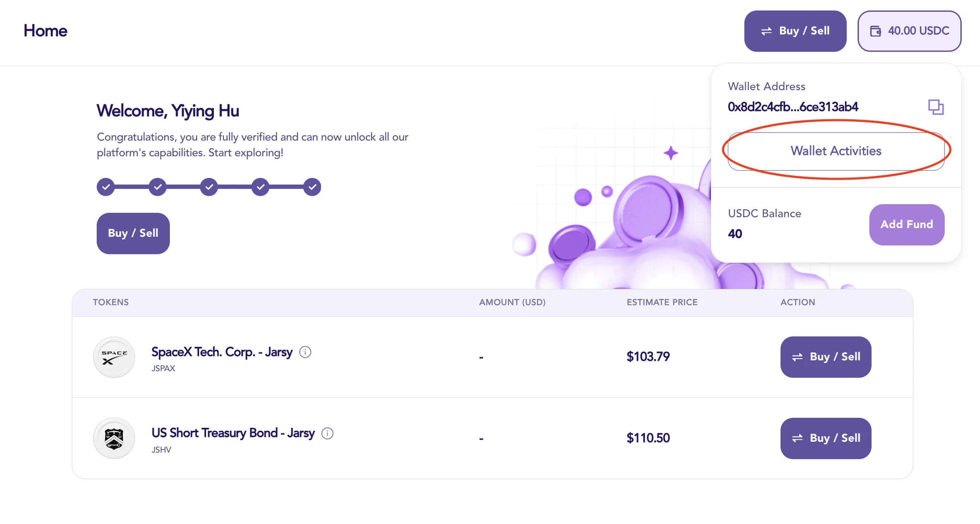Click swap arrows icon in header Buy / Sell
The width and height of the screenshot is (980, 524).
pos(766,31)
